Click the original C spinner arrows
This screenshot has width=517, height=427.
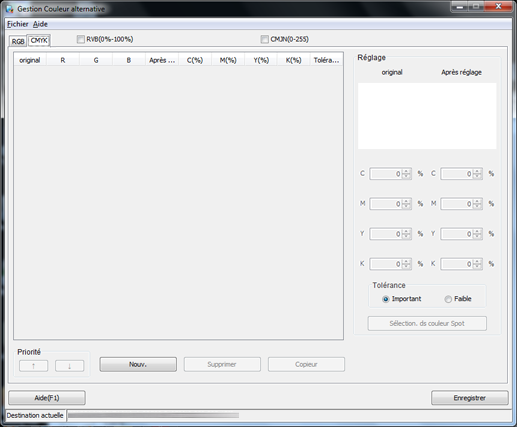(x=406, y=174)
